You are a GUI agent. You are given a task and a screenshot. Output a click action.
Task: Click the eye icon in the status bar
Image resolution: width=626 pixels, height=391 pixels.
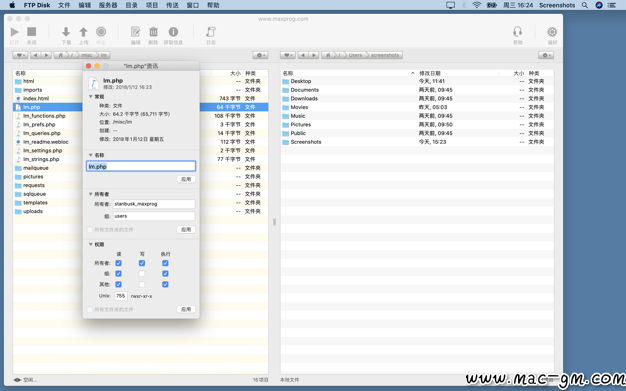tap(17, 380)
